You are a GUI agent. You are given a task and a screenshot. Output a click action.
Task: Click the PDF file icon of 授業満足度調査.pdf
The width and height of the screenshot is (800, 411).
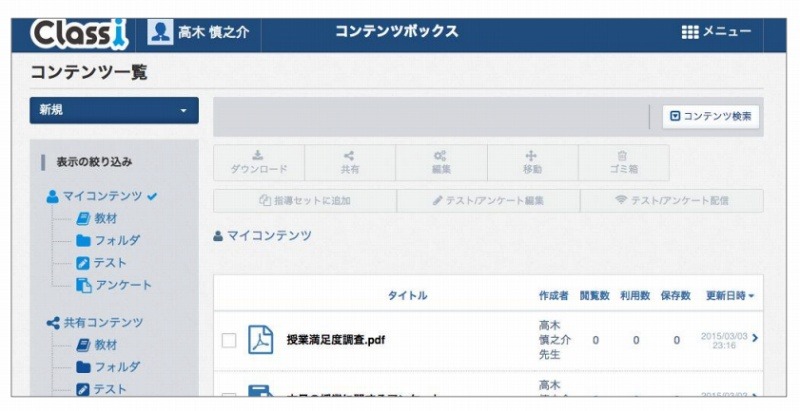point(261,340)
